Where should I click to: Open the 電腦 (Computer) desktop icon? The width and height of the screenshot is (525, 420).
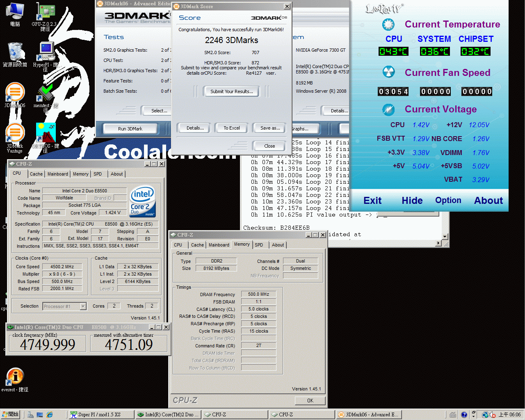(x=15, y=14)
